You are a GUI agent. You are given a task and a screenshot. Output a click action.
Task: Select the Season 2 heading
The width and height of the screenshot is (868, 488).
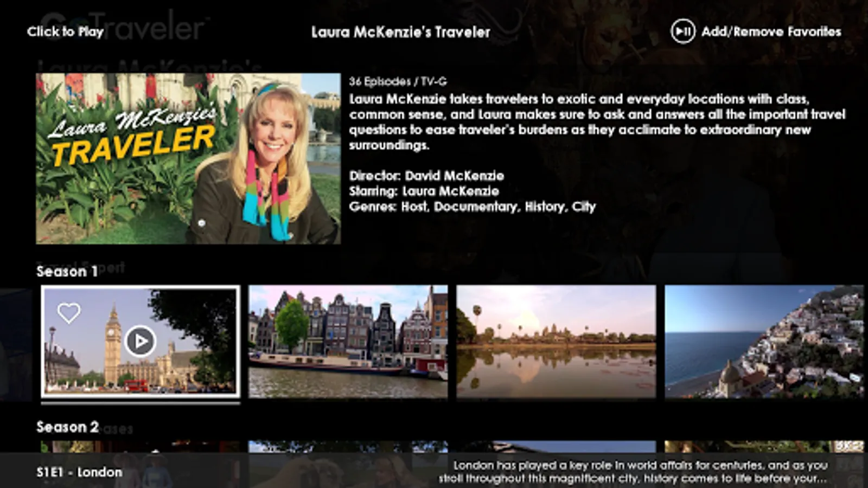click(x=68, y=427)
